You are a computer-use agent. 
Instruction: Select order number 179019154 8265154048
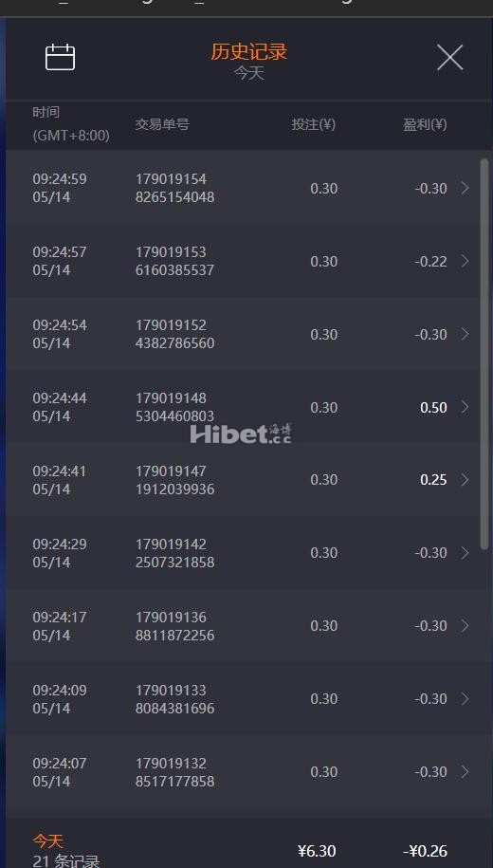coord(174,188)
